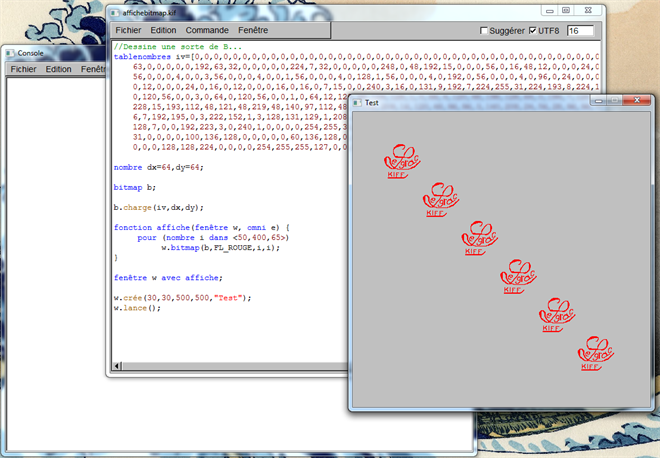Click the Test window title icon
Screen dimensions: 660x458
point(357,103)
